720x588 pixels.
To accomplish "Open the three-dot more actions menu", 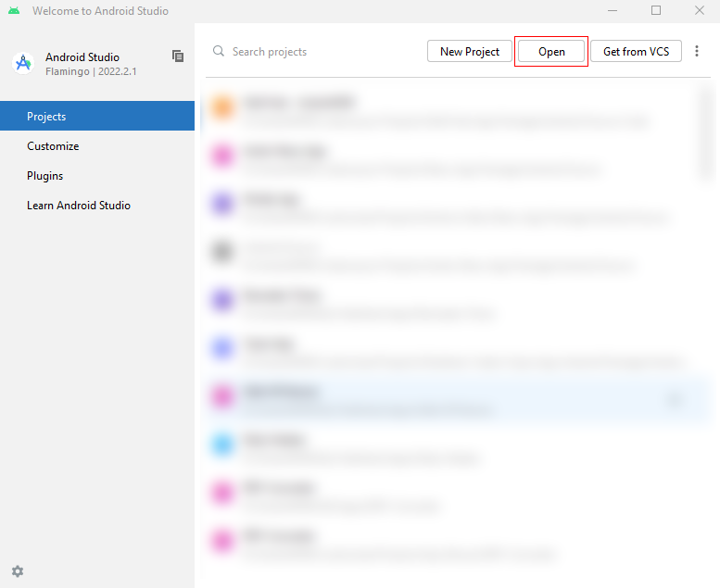I will [x=697, y=52].
